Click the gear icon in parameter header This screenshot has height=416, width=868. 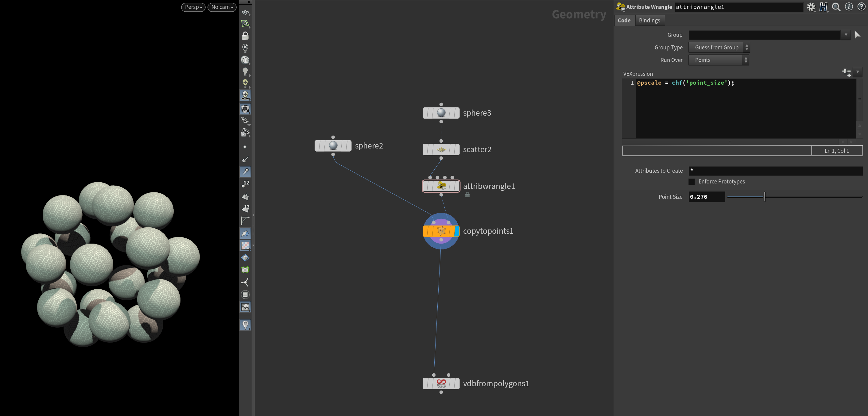[811, 7]
